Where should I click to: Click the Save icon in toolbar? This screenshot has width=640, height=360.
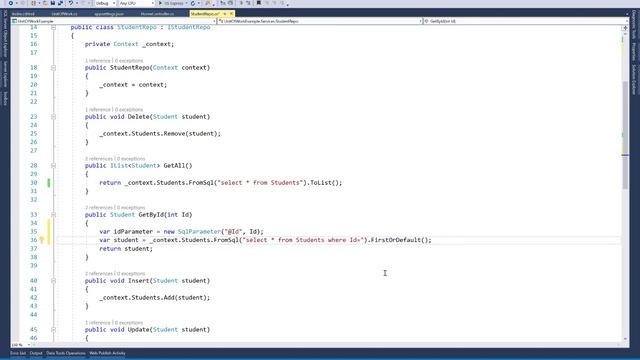53,3
